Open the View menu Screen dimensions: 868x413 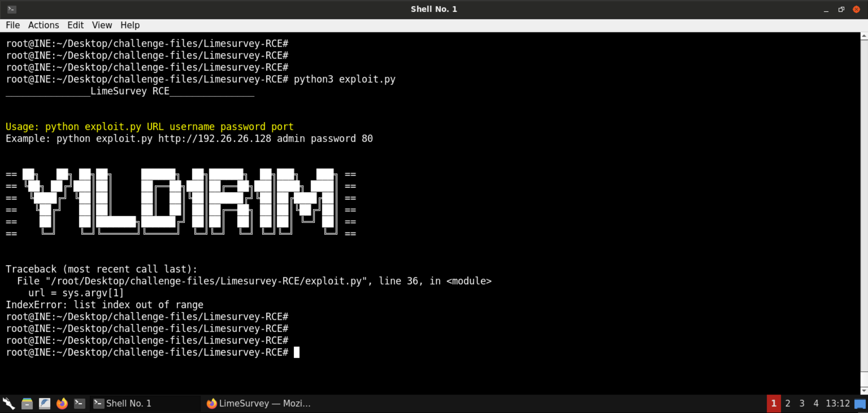(x=102, y=25)
